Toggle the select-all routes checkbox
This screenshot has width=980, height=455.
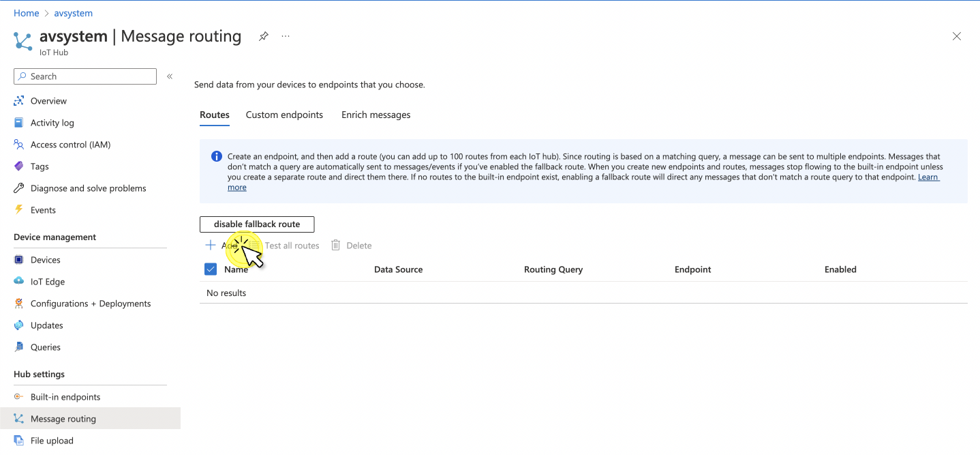211,269
